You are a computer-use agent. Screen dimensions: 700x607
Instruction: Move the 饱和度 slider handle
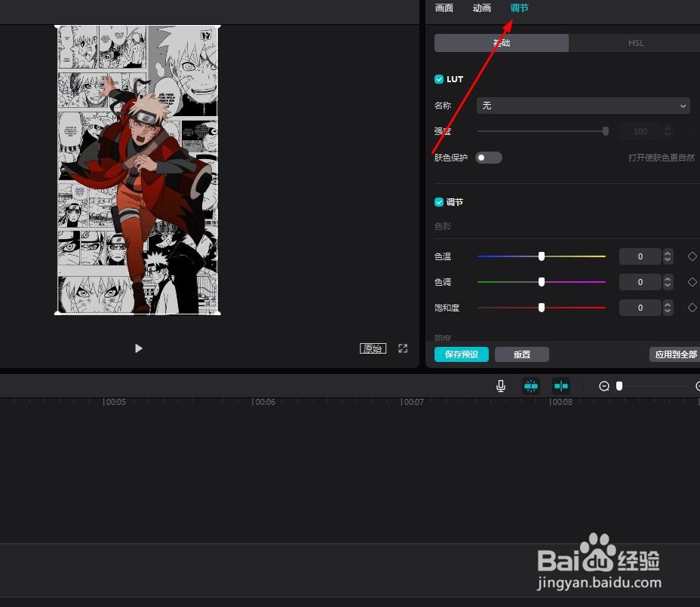(542, 308)
